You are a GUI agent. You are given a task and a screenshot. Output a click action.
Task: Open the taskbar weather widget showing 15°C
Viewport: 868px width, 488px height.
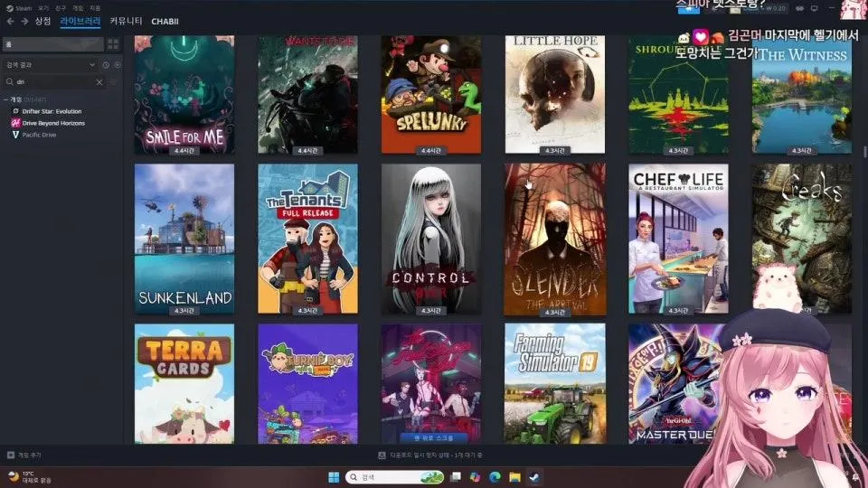coord(31,477)
